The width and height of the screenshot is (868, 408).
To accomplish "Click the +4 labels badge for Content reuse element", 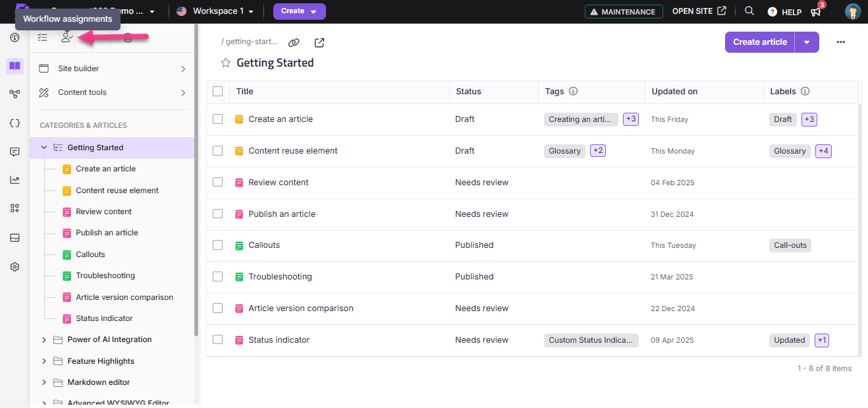I will point(823,151).
